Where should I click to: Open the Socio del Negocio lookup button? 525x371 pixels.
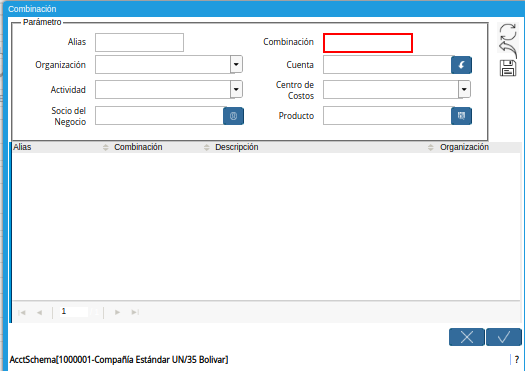point(233,116)
